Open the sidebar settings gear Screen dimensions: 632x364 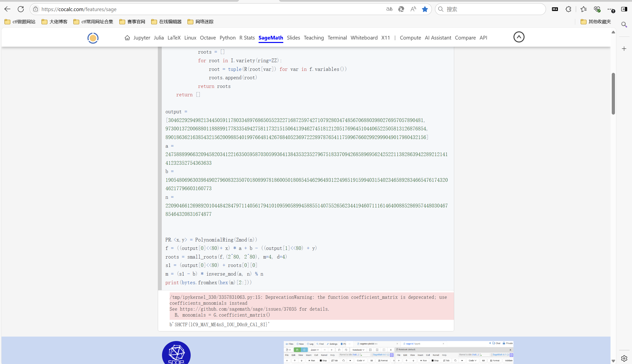coord(624,358)
